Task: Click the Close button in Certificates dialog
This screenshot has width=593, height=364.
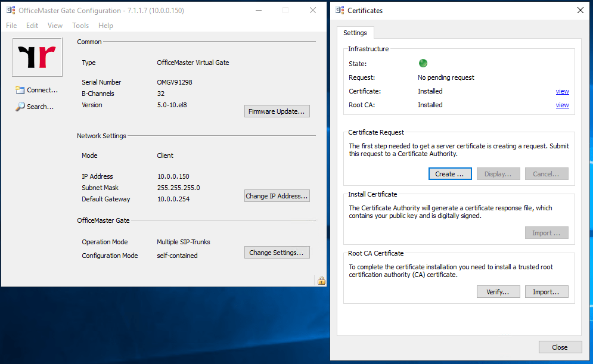Action: tap(560, 347)
